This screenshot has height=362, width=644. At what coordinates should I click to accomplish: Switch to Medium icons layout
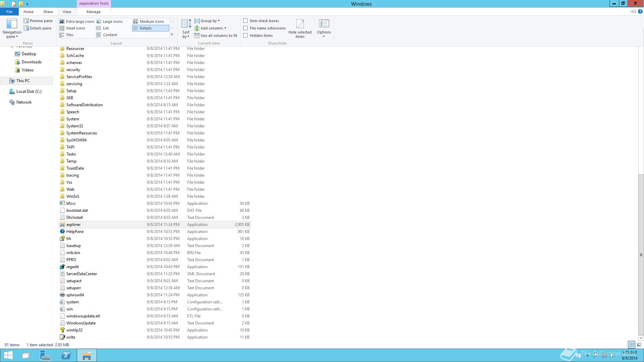point(149,21)
